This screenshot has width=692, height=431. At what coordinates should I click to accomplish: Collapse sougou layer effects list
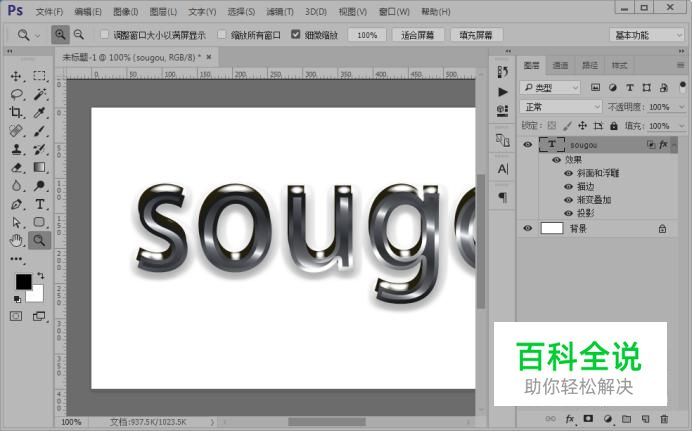(x=674, y=145)
